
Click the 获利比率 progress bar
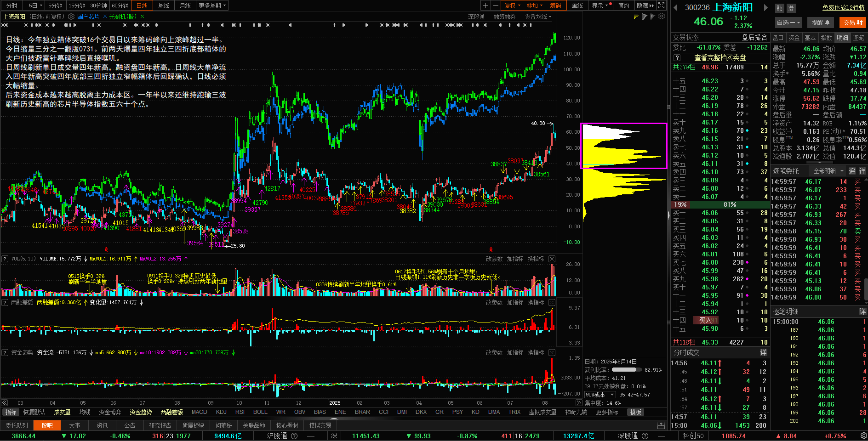[627, 370]
